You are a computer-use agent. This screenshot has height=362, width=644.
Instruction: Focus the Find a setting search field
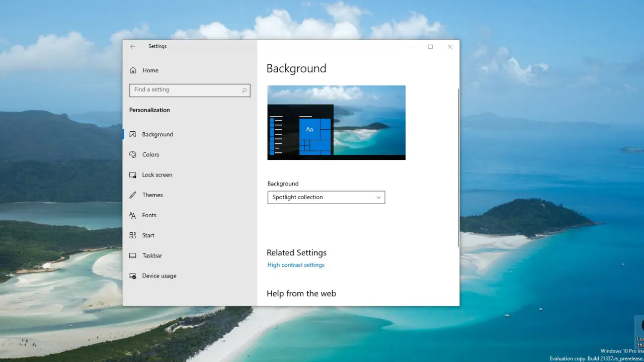click(185, 90)
